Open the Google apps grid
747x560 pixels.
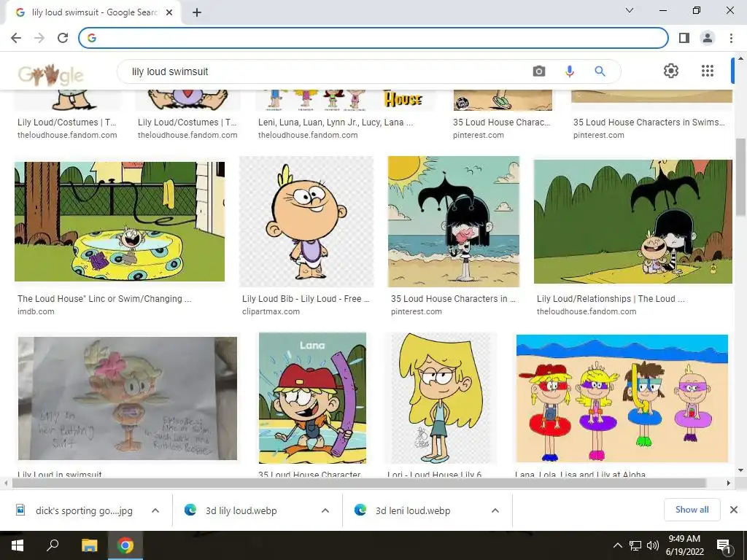pos(708,71)
